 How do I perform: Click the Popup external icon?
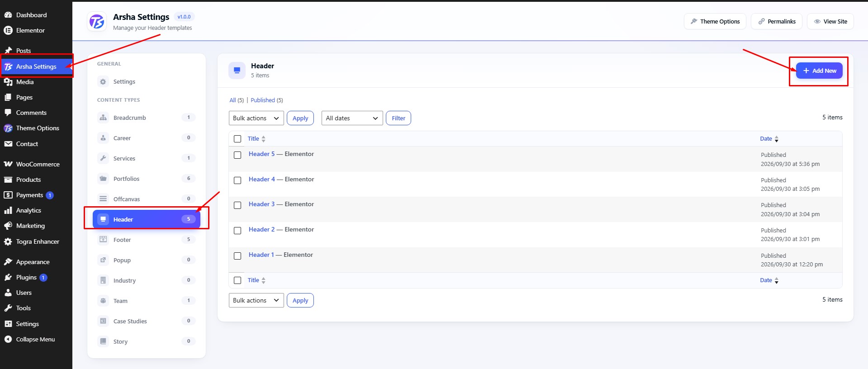(103, 260)
